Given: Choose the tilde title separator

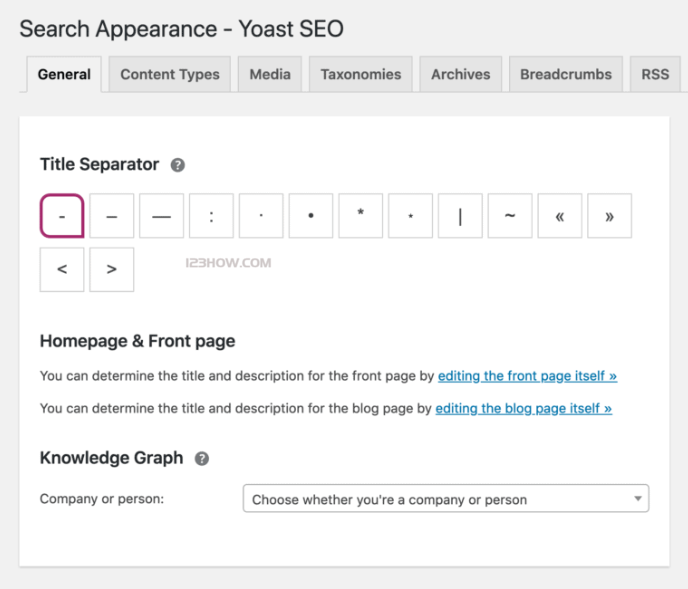Looking at the screenshot, I should 510,216.
